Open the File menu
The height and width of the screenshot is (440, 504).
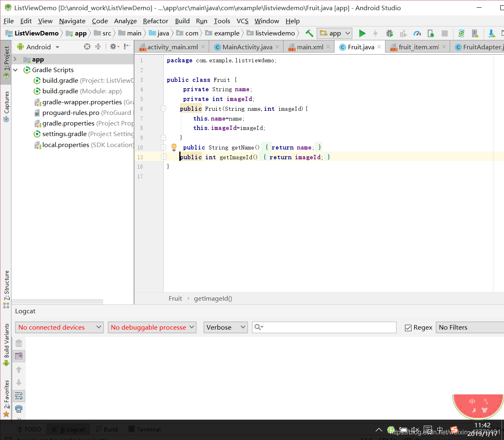coord(9,21)
